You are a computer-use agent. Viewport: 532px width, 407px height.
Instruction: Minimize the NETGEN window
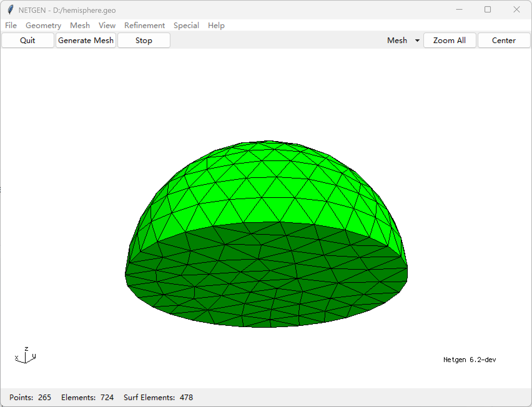click(459, 10)
